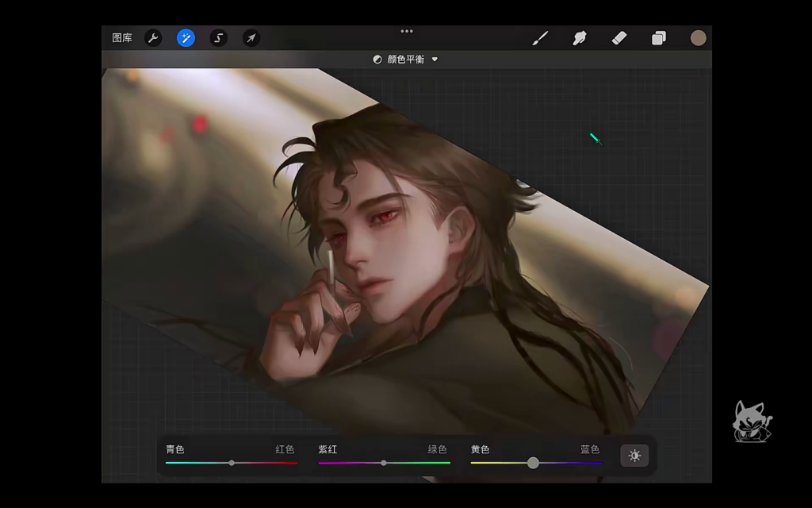This screenshot has height=508, width=812.
Task: Activate the Transform arrow tool
Action: (251, 38)
